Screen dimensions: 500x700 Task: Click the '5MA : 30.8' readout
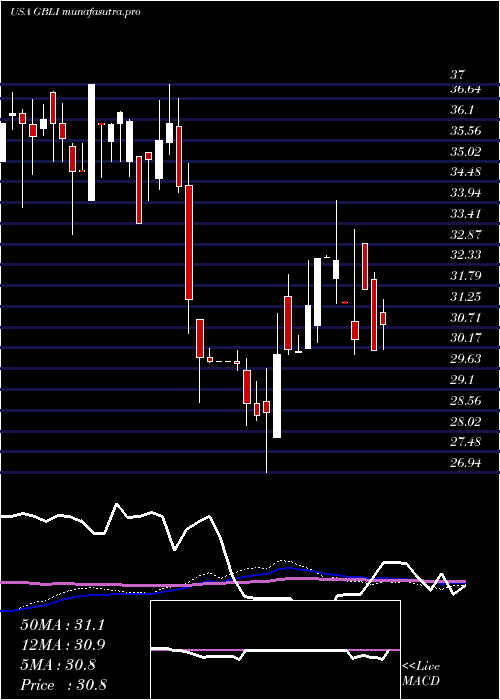(58, 665)
